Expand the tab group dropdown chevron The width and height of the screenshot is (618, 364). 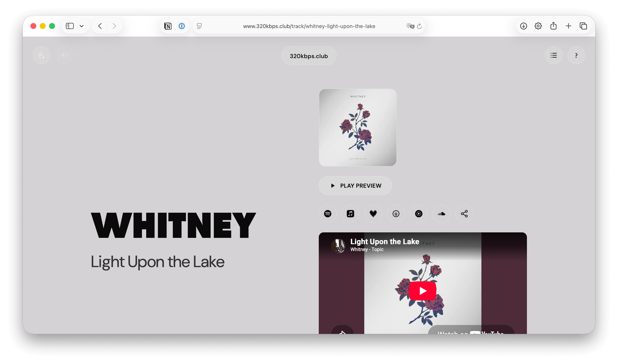82,26
